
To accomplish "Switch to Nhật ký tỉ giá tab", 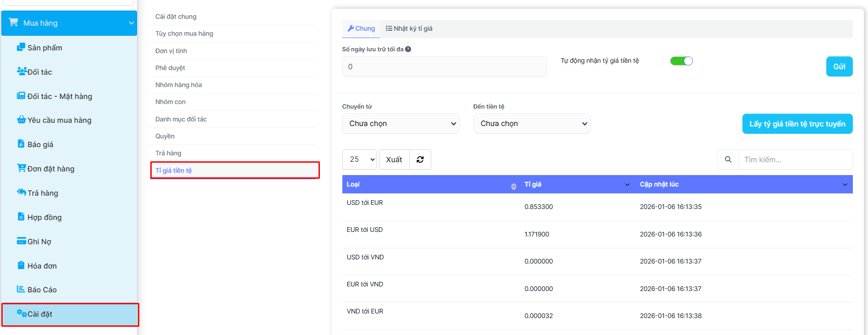I will click(409, 28).
